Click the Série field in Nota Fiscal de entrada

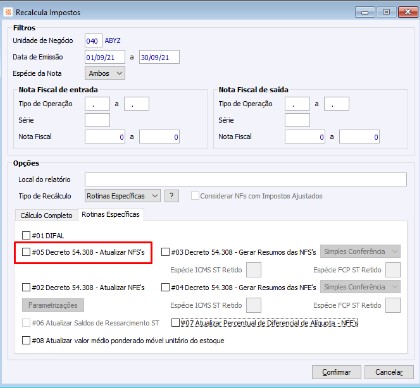click(x=97, y=120)
